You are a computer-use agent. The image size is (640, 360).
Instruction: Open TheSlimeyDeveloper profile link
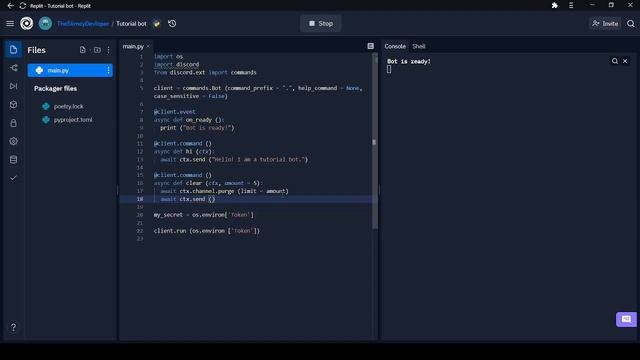(x=83, y=24)
